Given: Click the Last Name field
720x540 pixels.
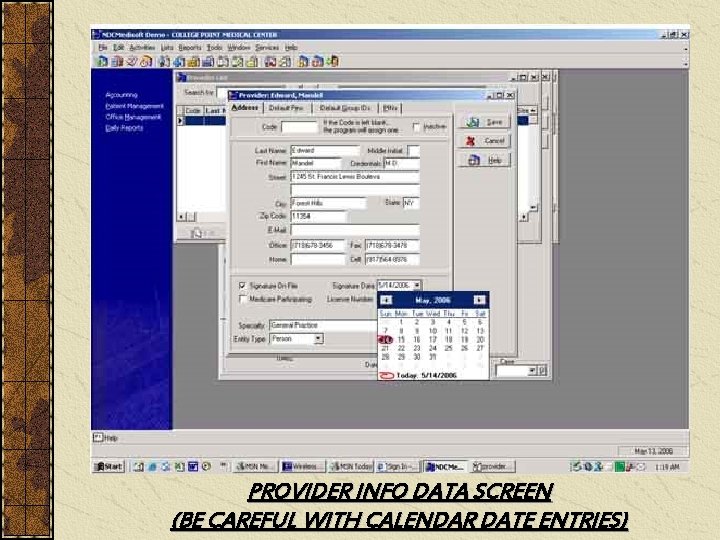Looking at the screenshot, I should click(325, 151).
